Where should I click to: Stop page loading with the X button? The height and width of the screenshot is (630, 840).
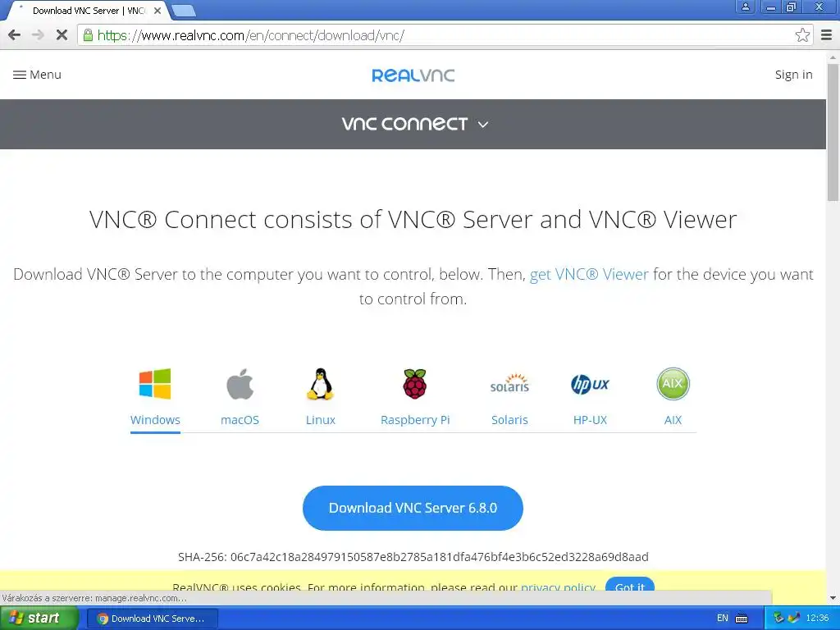pyautogui.click(x=62, y=35)
